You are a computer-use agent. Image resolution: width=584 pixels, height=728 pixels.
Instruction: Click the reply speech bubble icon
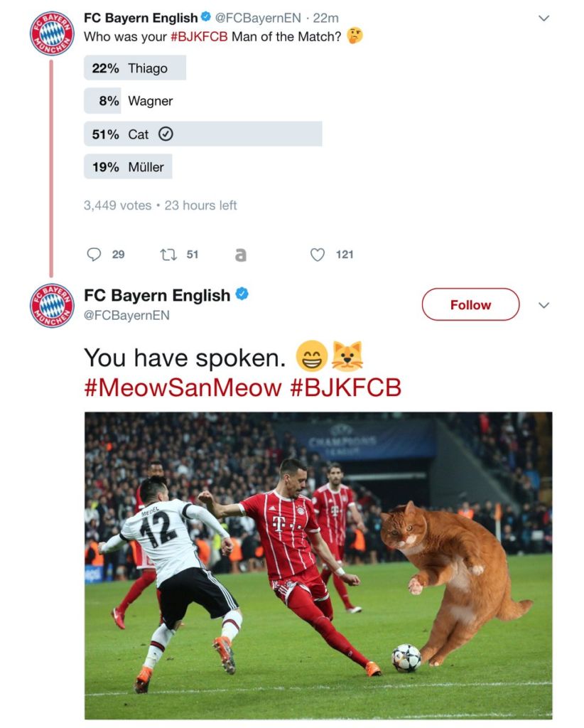click(94, 255)
